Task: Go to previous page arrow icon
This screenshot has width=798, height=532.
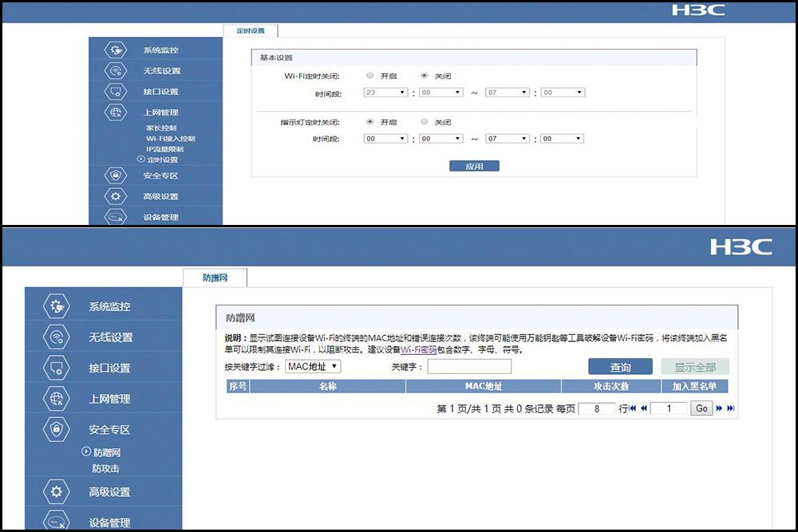Action: [644, 408]
